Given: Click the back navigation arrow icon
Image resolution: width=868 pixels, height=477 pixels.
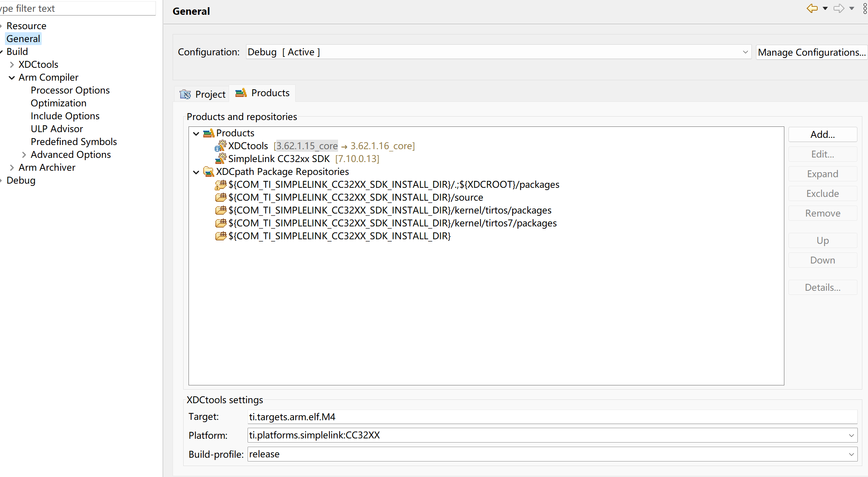Looking at the screenshot, I should tap(812, 8).
